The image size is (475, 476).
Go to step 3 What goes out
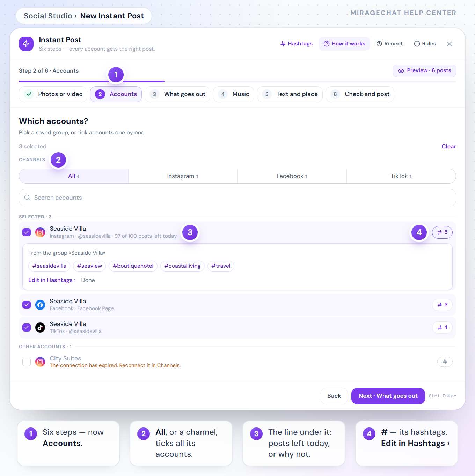pos(177,94)
